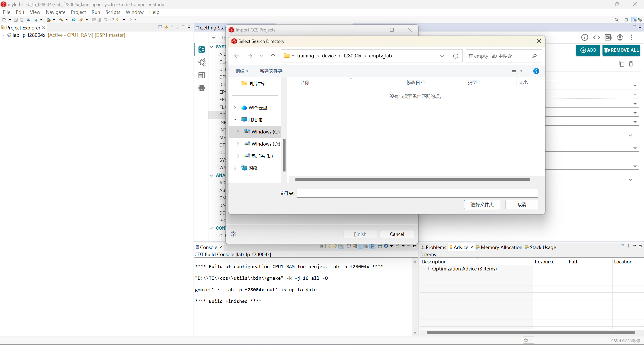This screenshot has height=345, width=644.
Task: Click the Pin Console icon
Action: pos(380,246)
